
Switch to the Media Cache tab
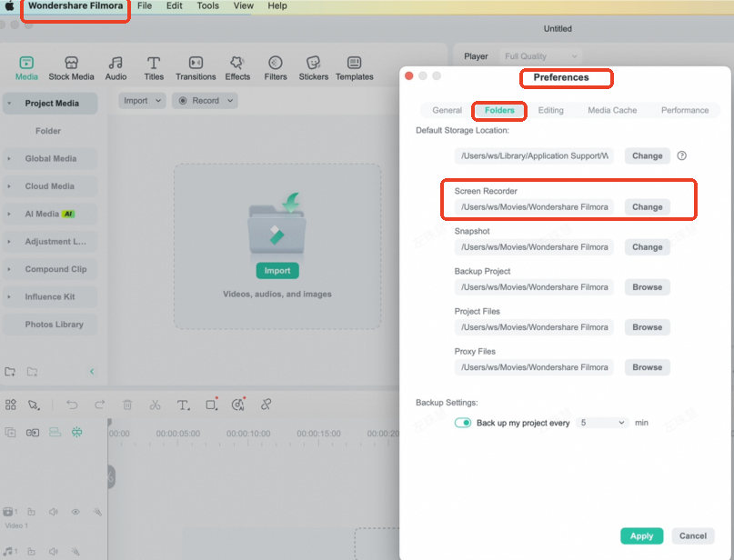612,110
